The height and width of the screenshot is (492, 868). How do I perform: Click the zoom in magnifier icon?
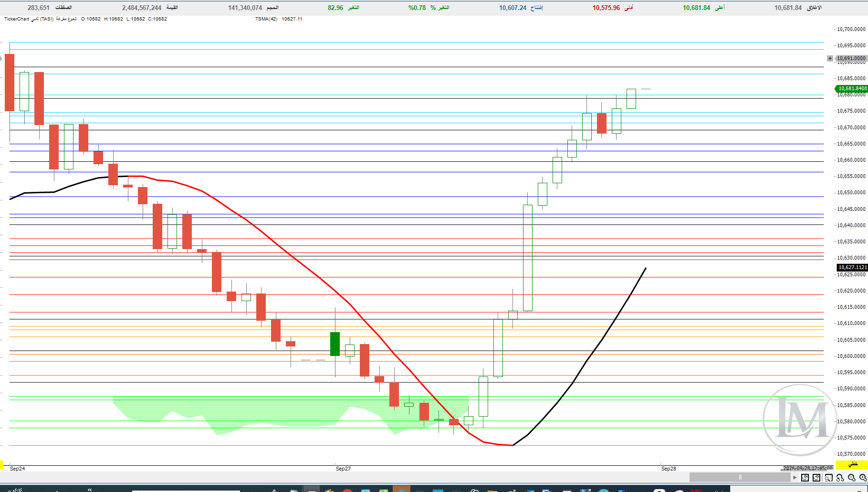coord(863,478)
